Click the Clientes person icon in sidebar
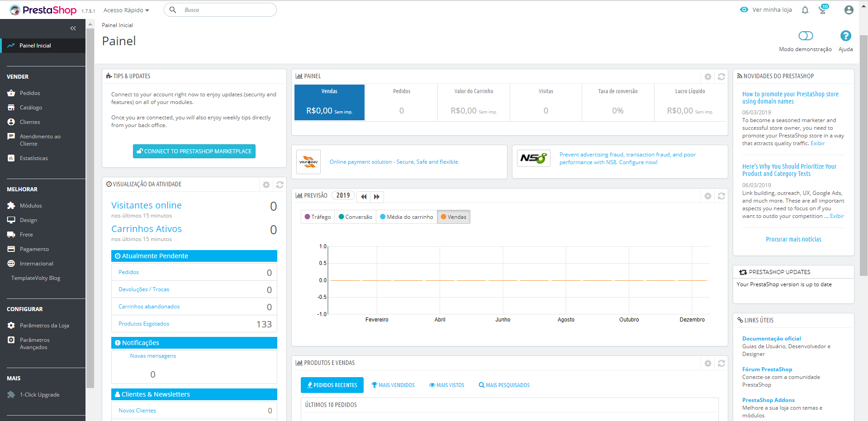Image resolution: width=868 pixels, height=421 pixels. pos(11,122)
